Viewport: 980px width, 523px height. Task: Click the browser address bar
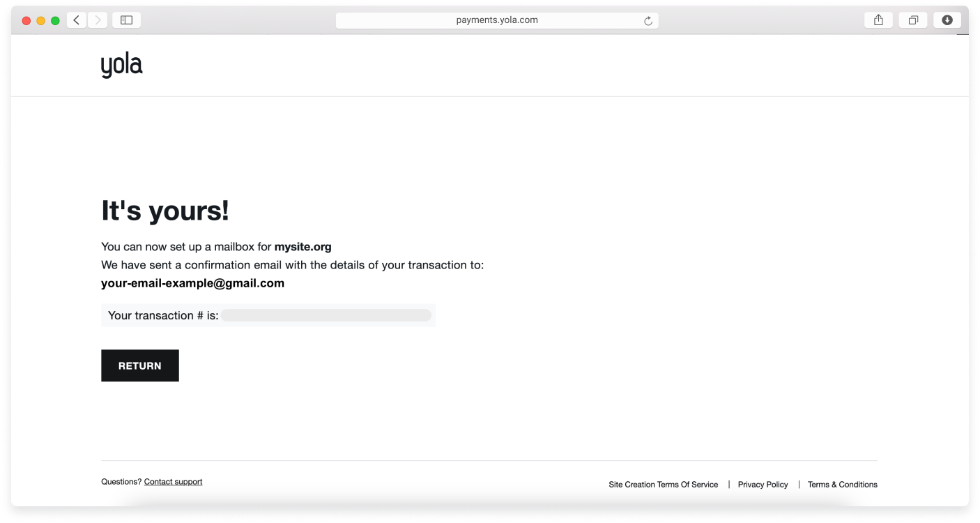(x=496, y=20)
